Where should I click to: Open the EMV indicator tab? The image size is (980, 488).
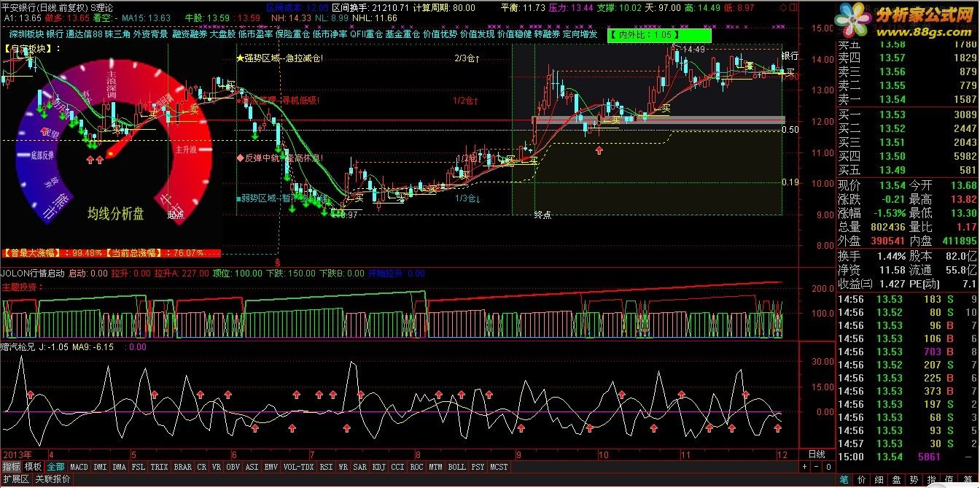[271, 467]
